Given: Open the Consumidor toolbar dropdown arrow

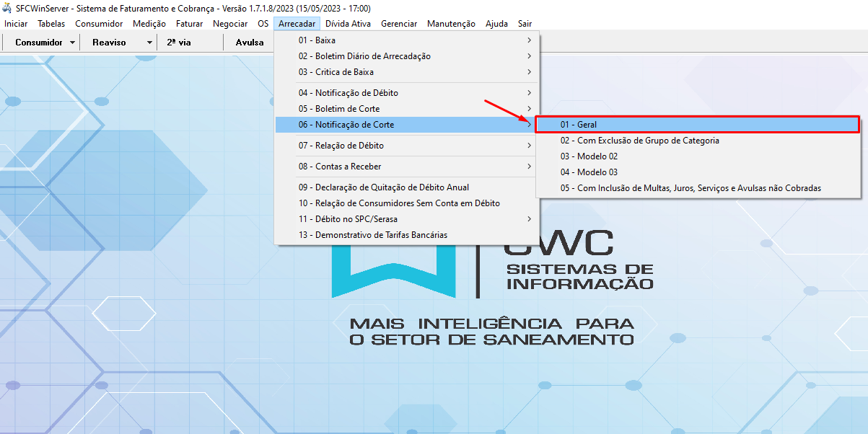Looking at the screenshot, I should pyautogui.click(x=73, y=43).
